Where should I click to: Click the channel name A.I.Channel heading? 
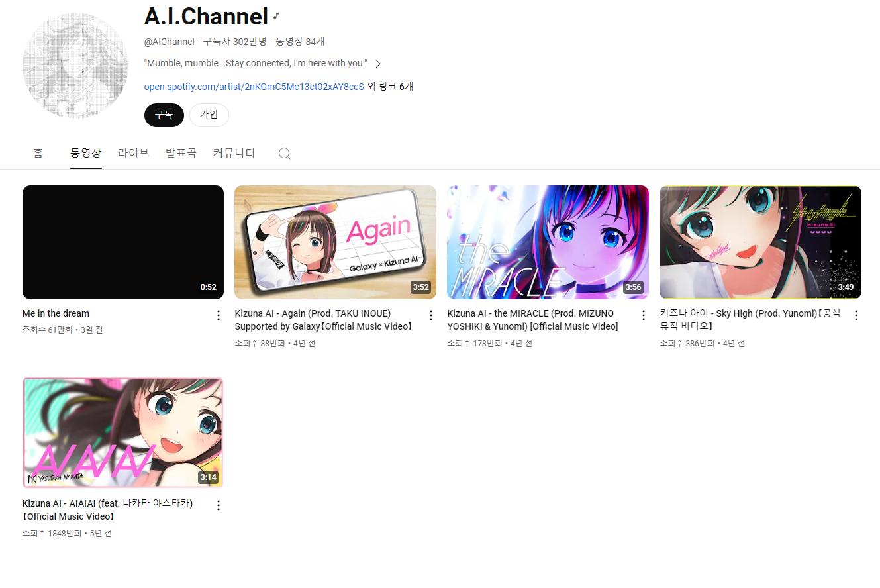[x=206, y=17]
